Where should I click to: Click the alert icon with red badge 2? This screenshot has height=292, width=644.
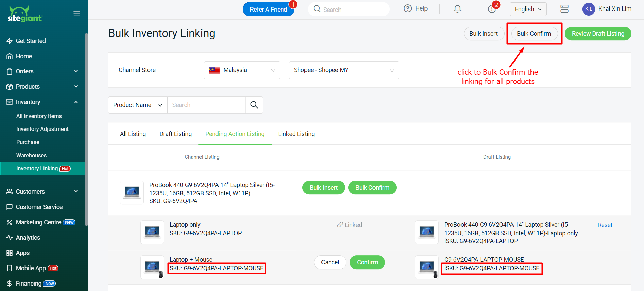[x=492, y=9]
